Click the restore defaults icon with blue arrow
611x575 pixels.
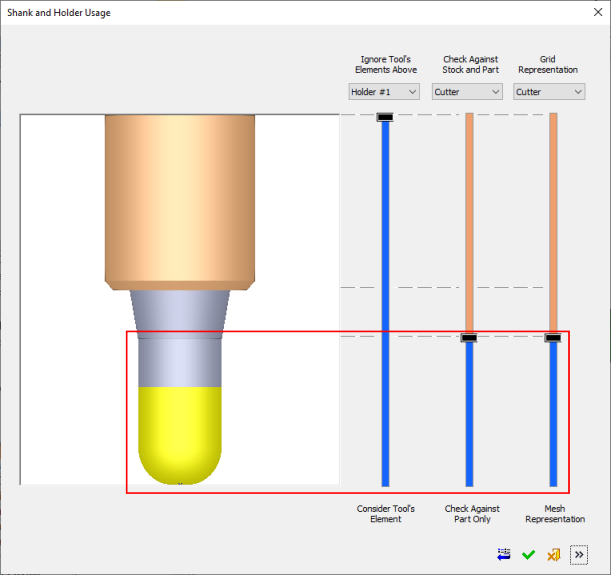(x=504, y=554)
